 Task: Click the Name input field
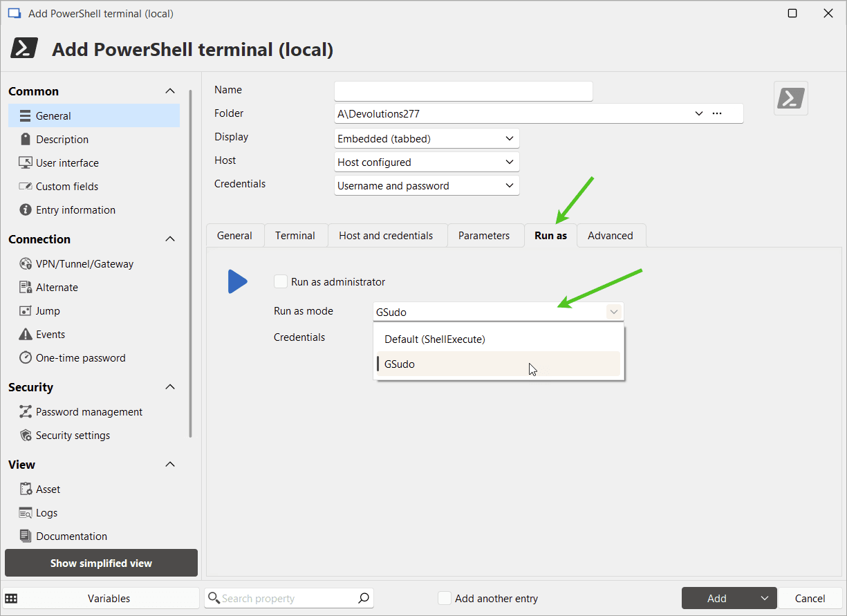pos(463,91)
